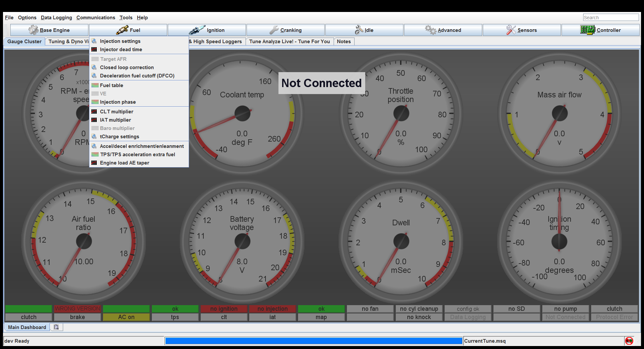Viewport: 644px width, 349px height.
Task: Click the 'no injection' indicator
Action: [272, 309]
